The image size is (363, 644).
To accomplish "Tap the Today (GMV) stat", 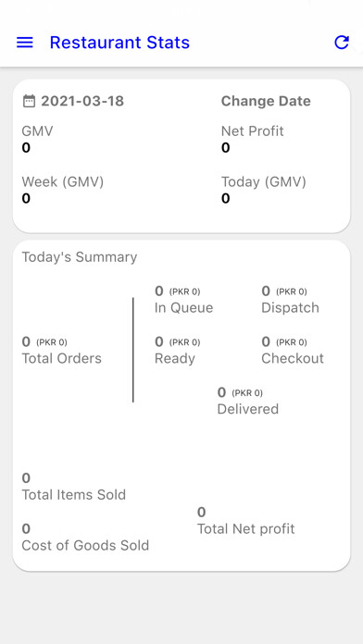I will [x=264, y=190].
